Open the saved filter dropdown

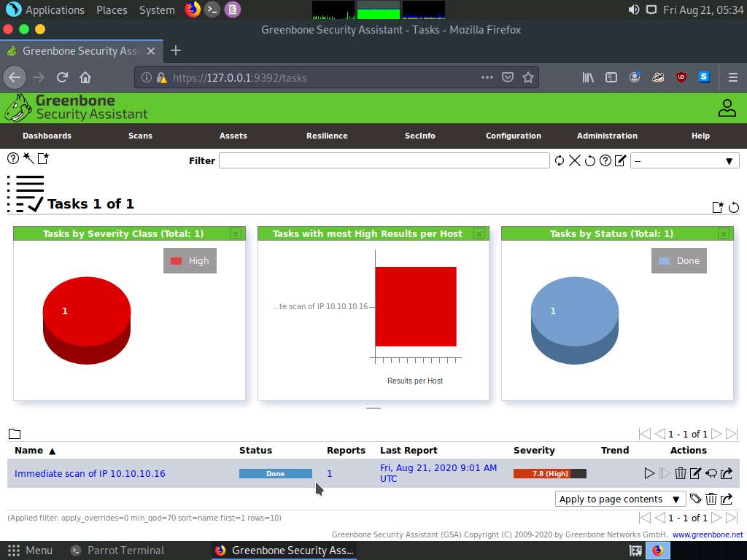point(684,161)
